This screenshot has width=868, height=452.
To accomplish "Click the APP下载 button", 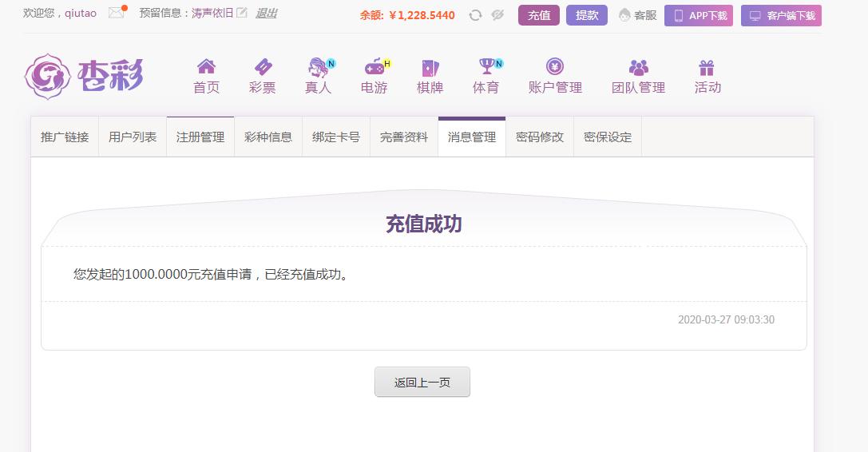I will click(699, 15).
